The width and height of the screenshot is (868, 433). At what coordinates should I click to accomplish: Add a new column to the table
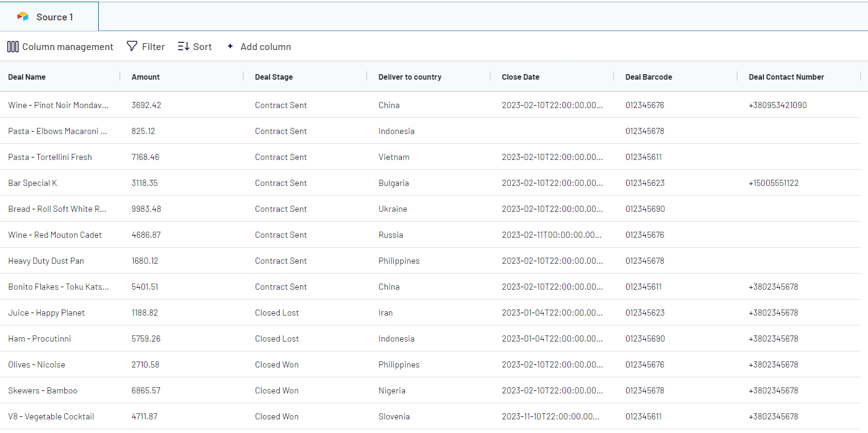[259, 46]
